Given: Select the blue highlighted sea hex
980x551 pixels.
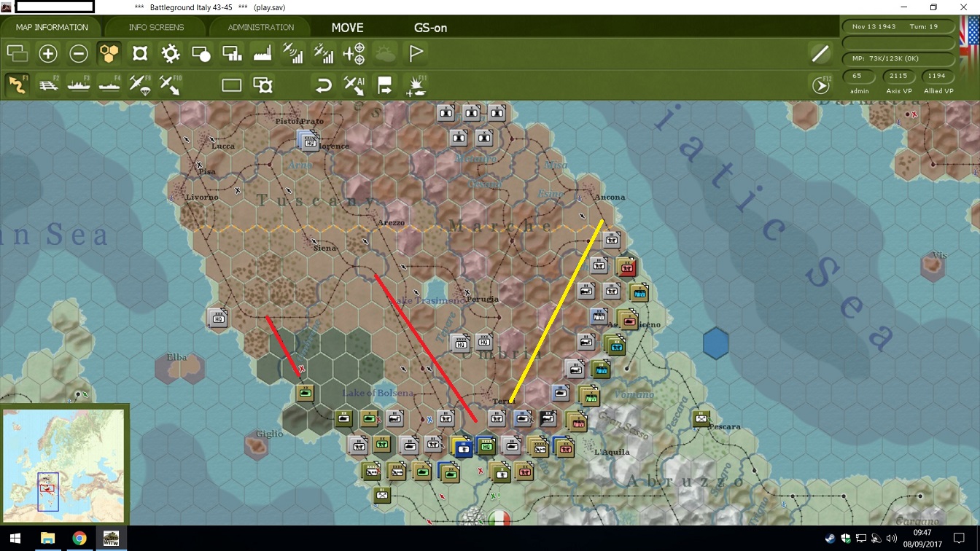Looking at the screenshot, I should pos(716,343).
